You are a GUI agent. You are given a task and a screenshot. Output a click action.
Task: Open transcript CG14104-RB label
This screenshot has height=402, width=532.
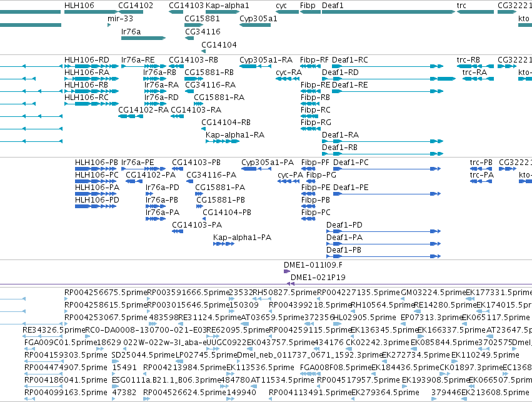coord(226,123)
